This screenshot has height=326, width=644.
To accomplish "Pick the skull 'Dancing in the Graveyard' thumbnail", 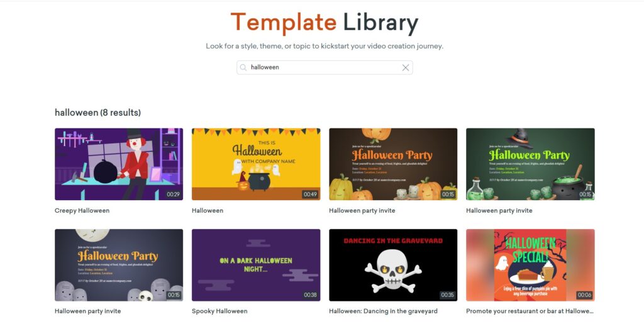I will (x=393, y=264).
